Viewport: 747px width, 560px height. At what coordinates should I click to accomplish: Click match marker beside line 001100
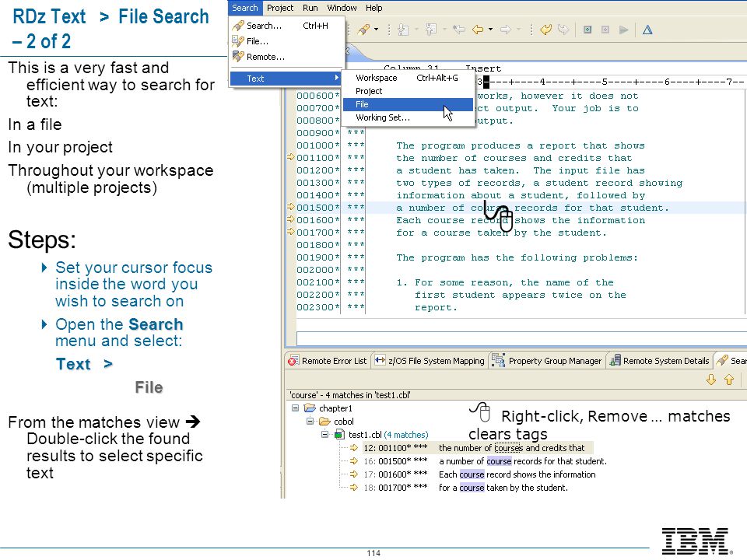[291, 156]
